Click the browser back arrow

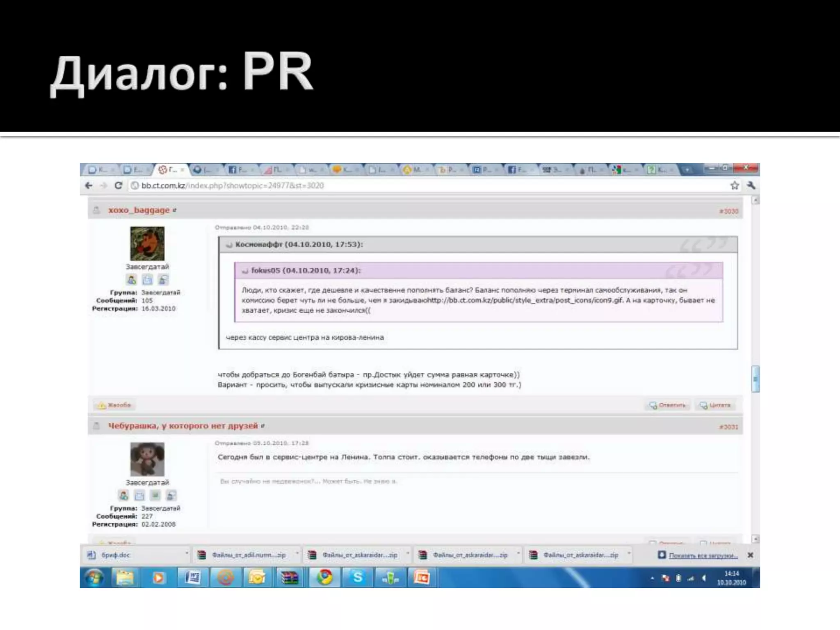click(89, 185)
